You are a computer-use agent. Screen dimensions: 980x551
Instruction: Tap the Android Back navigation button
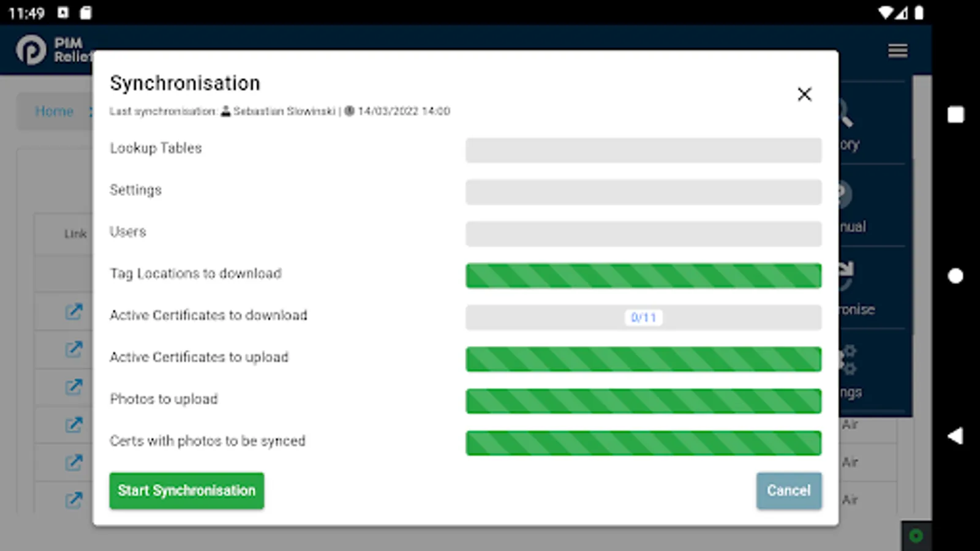[956, 436]
